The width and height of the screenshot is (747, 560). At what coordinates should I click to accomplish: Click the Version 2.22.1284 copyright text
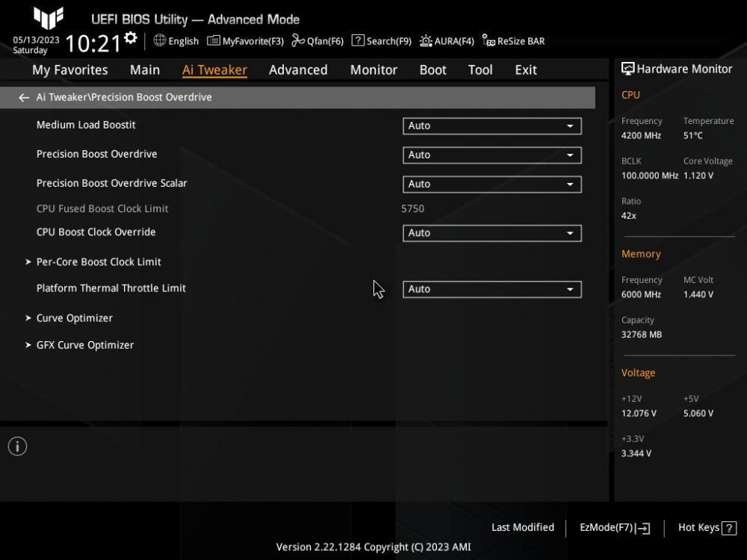pos(373,547)
